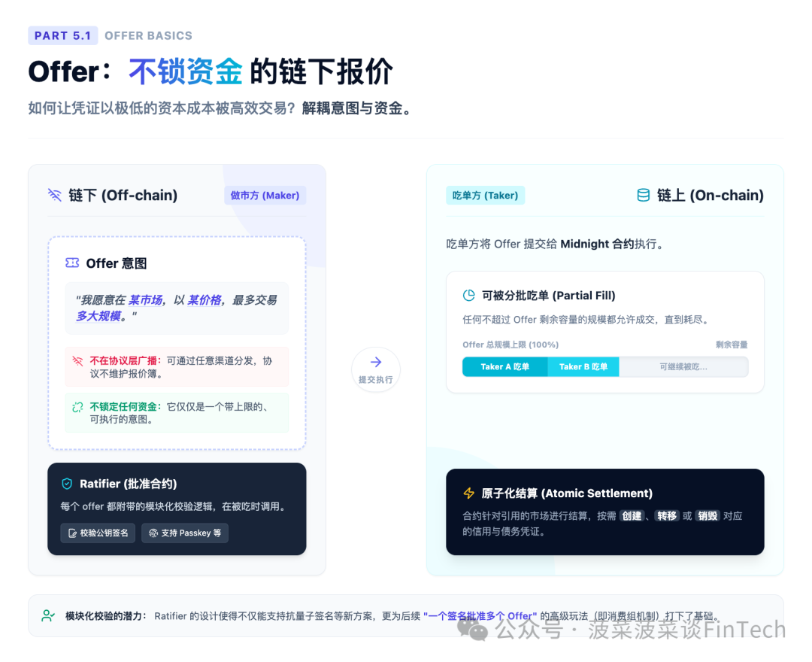The height and width of the screenshot is (662, 812).
Task: Click the 剩余容量 label
Action: [x=732, y=345]
